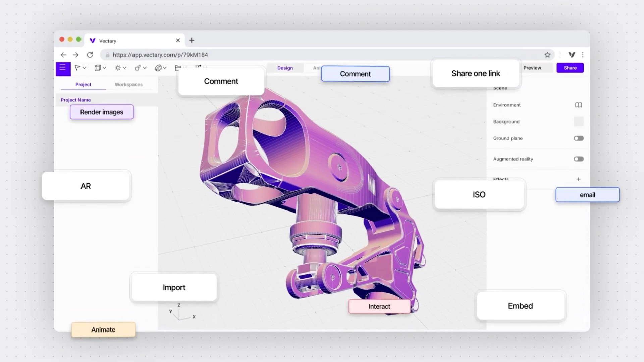Bookmark page with the star icon
The height and width of the screenshot is (362, 644).
pos(547,55)
